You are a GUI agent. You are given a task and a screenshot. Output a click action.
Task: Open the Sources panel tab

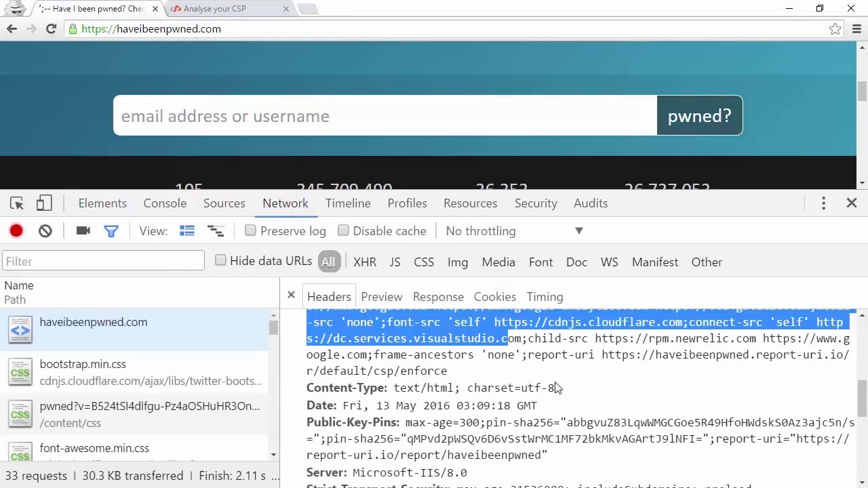[224, 203]
